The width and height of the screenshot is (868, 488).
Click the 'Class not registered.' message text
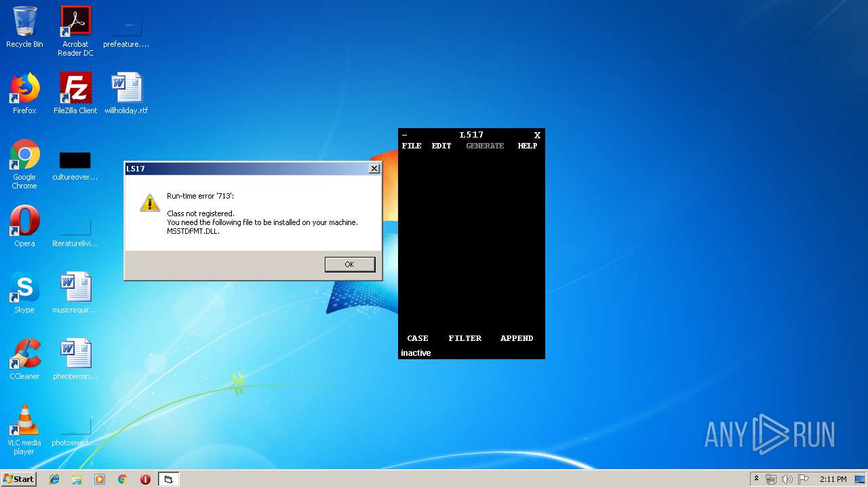tap(201, 213)
